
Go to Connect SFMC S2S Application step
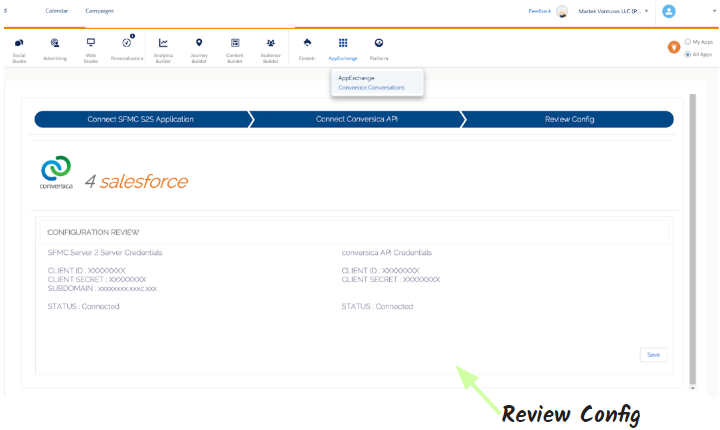click(142, 119)
